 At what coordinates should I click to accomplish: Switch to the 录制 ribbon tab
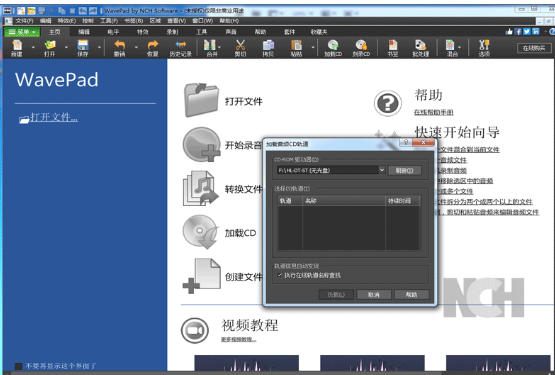(172, 32)
